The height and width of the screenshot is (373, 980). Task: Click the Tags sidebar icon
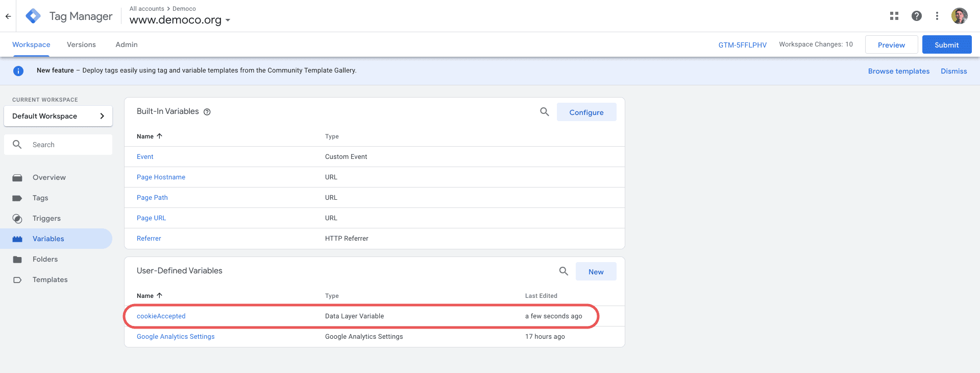tap(17, 198)
